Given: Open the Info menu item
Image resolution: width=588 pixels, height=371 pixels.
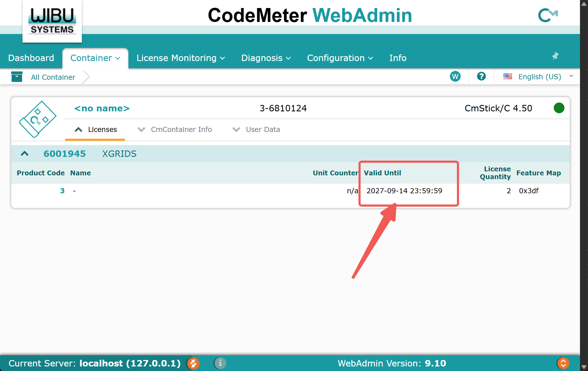Looking at the screenshot, I should (x=398, y=58).
